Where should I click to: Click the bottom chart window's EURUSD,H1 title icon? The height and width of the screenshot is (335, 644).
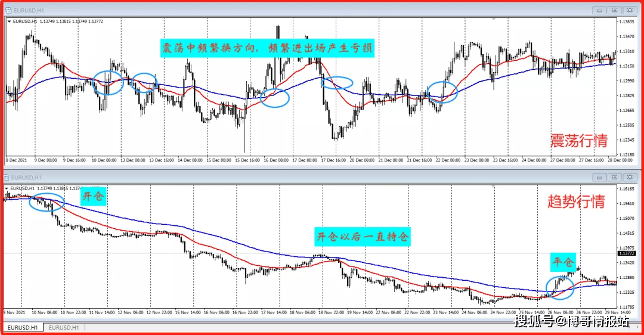(8, 177)
